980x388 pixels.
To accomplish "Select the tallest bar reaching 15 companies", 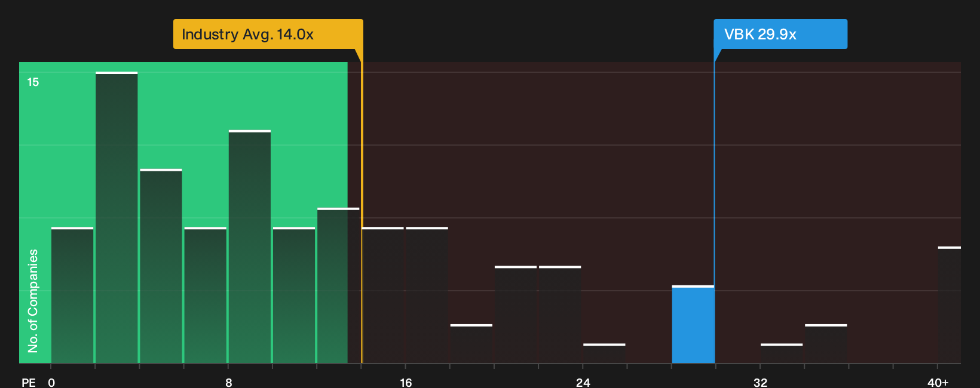I will [x=117, y=218].
